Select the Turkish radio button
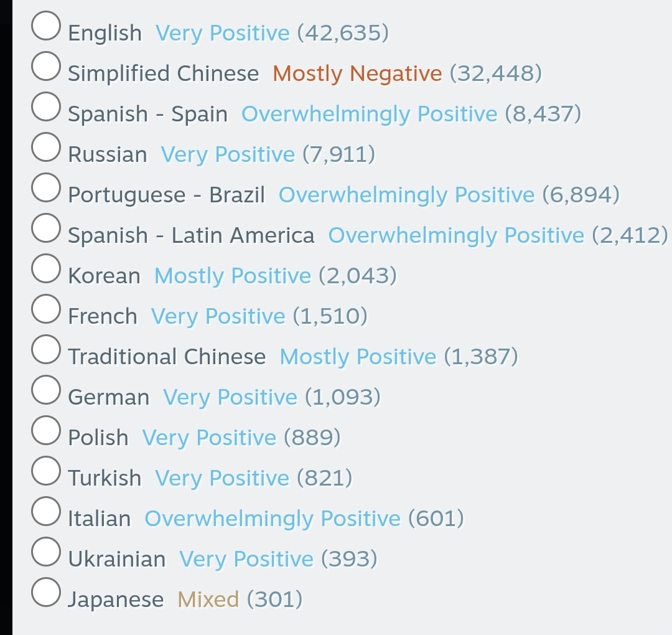Image resolution: width=672 pixels, height=635 pixels. 46,471
